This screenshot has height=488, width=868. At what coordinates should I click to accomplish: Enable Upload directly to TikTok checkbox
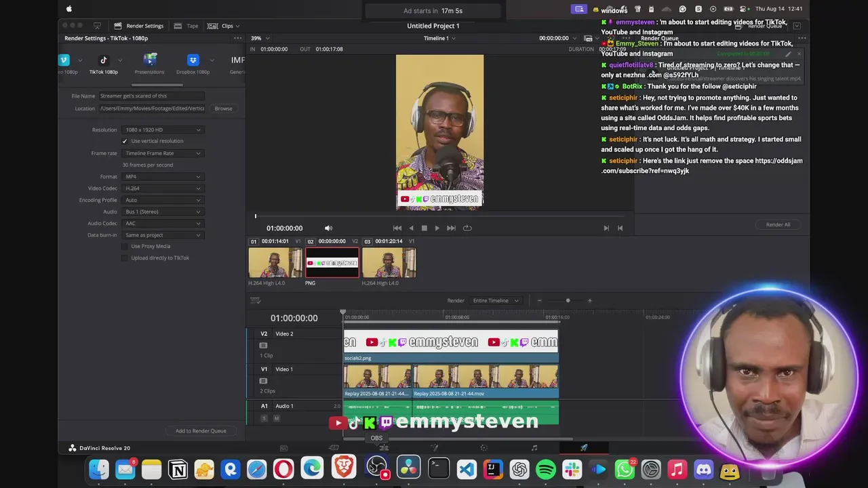tap(125, 258)
